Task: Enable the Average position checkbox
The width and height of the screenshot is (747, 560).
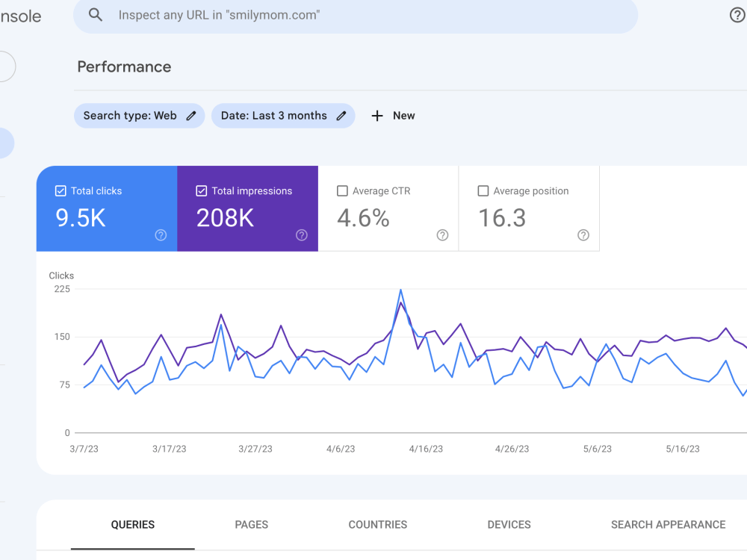Action: pos(483,191)
